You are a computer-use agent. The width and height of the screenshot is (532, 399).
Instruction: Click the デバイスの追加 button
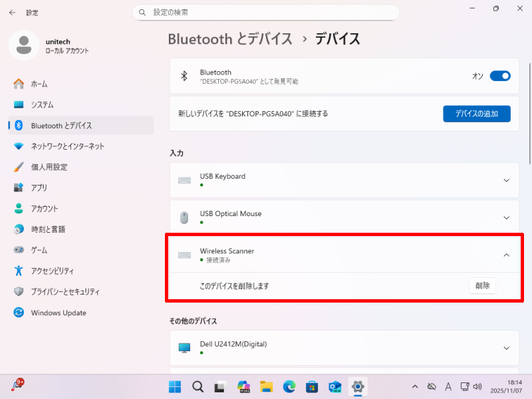pyautogui.click(x=476, y=114)
